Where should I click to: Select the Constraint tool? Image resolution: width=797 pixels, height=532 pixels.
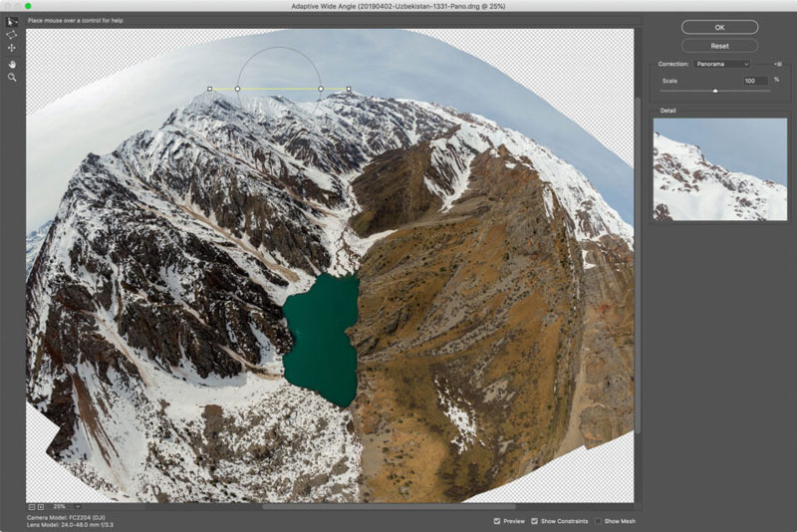(12, 21)
